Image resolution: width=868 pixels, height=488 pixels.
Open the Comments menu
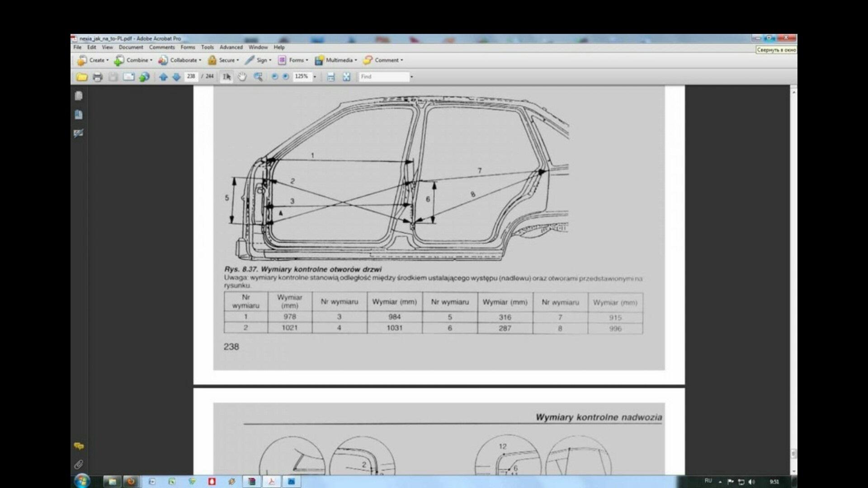coord(162,47)
